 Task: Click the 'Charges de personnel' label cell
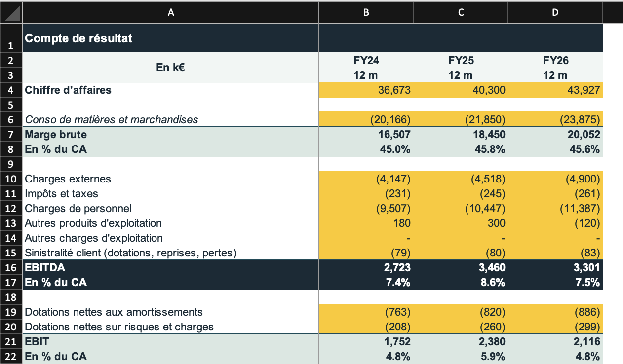[x=170, y=209]
